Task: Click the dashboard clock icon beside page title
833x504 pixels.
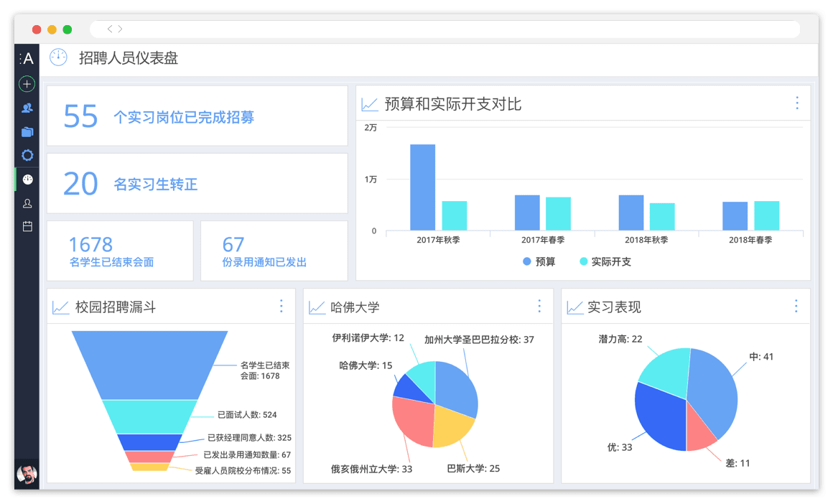Action: tap(58, 57)
